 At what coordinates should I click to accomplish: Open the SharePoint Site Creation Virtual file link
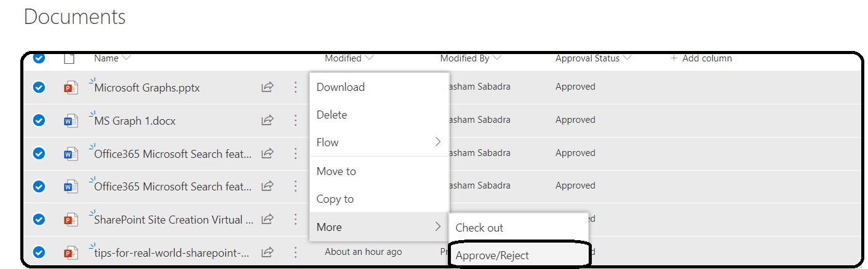tap(173, 220)
